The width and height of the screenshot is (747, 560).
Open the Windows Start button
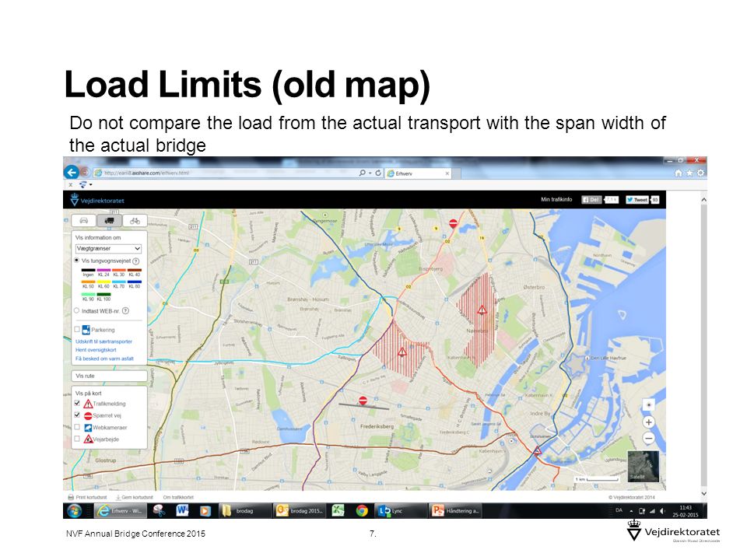coord(75,511)
